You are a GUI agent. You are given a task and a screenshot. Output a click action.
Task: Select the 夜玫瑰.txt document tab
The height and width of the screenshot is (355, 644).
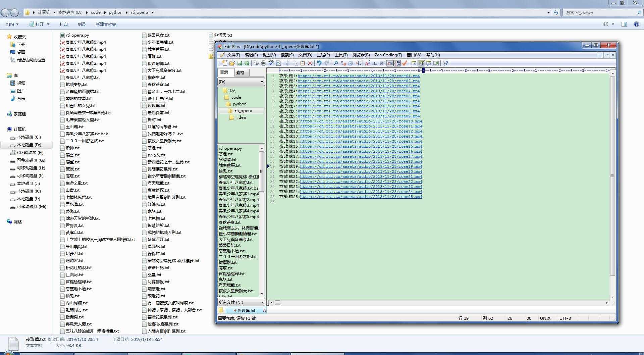pos(246,311)
